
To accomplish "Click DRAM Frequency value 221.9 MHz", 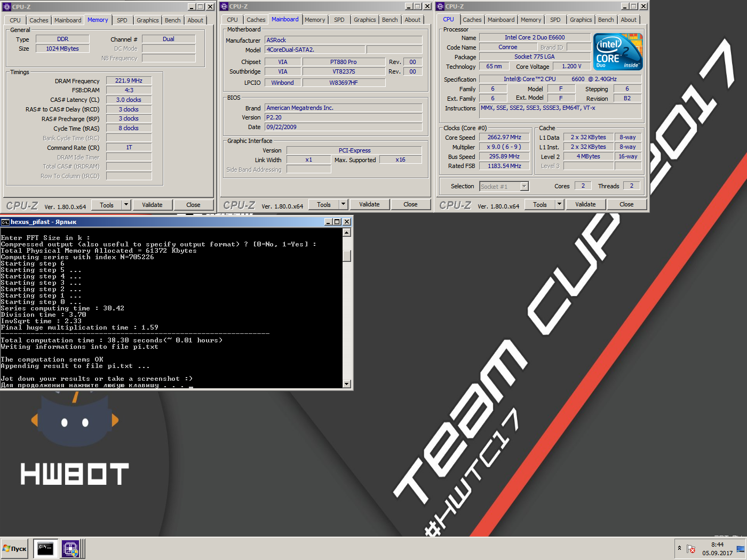I will [x=129, y=81].
